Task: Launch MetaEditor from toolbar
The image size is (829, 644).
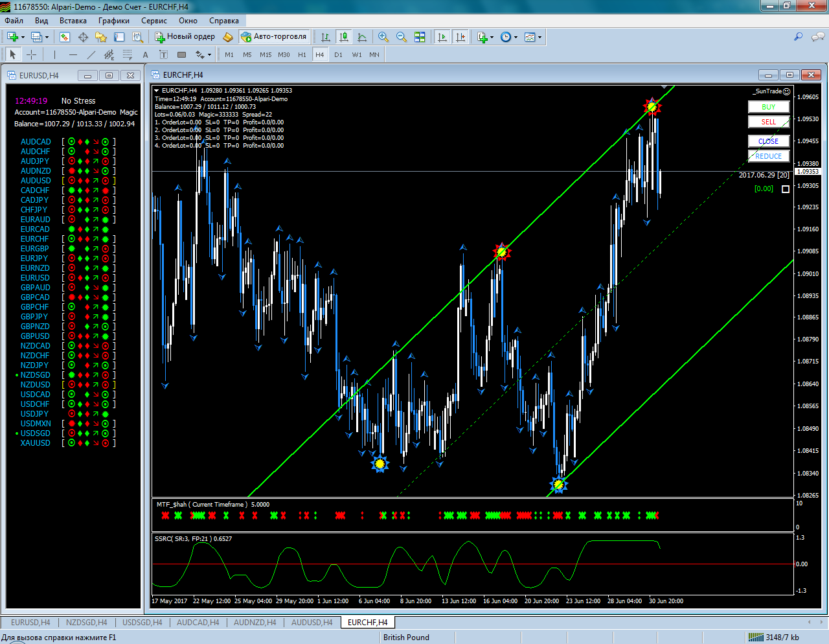Action: 228,37
